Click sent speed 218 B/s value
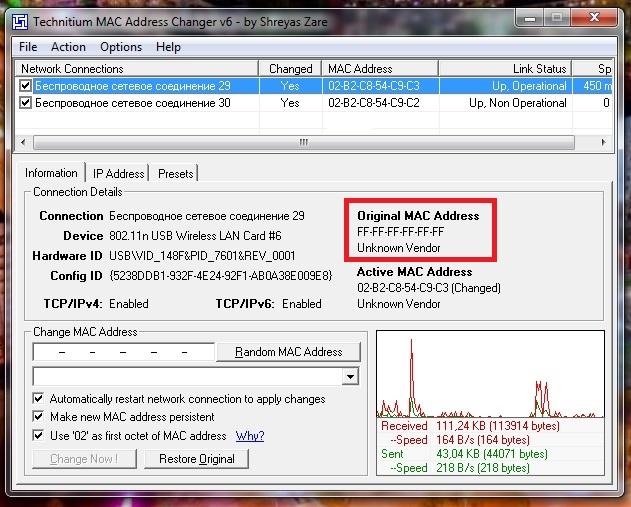631x507 pixels. (x=483, y=468)
